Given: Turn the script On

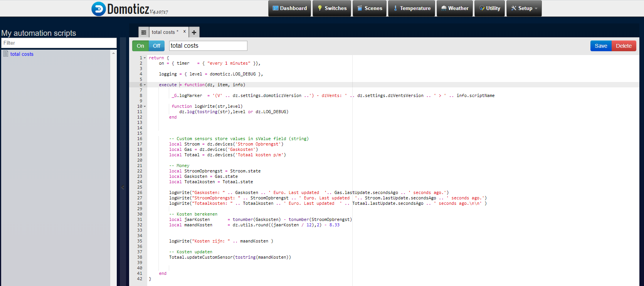Looking at the screenshot, I should tap(140, 46).
